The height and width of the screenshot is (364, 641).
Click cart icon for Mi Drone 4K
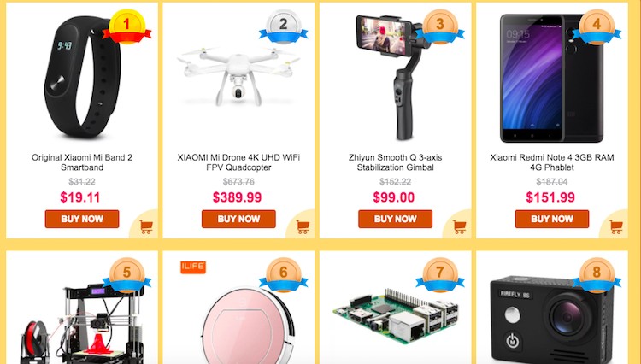click(x=303, y=226)
